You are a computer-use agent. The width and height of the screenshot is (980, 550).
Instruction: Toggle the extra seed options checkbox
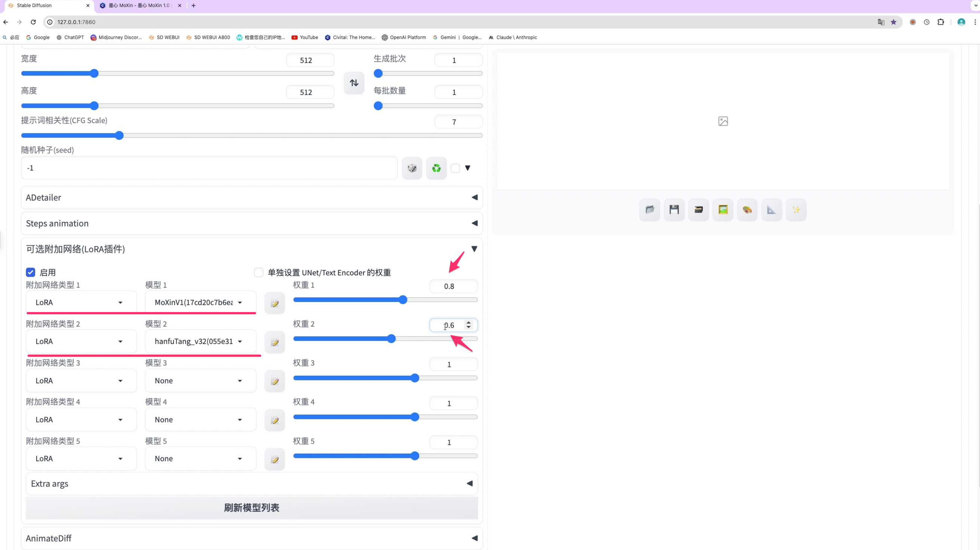455,168
